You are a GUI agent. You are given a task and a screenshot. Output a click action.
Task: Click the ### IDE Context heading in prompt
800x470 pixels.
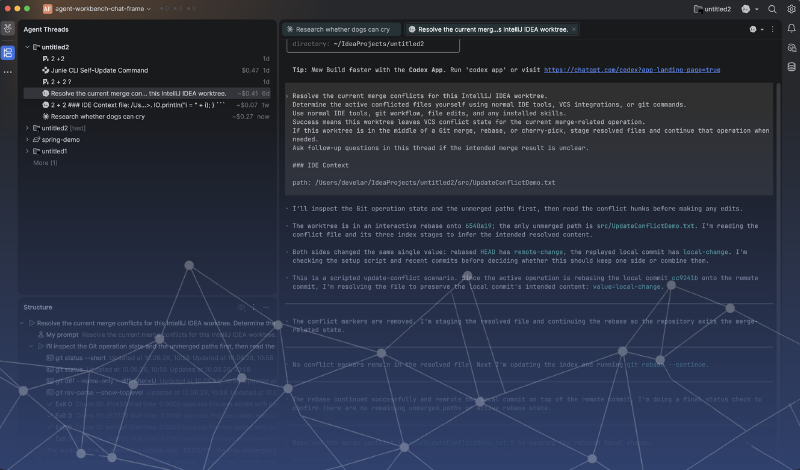[320, 165]
